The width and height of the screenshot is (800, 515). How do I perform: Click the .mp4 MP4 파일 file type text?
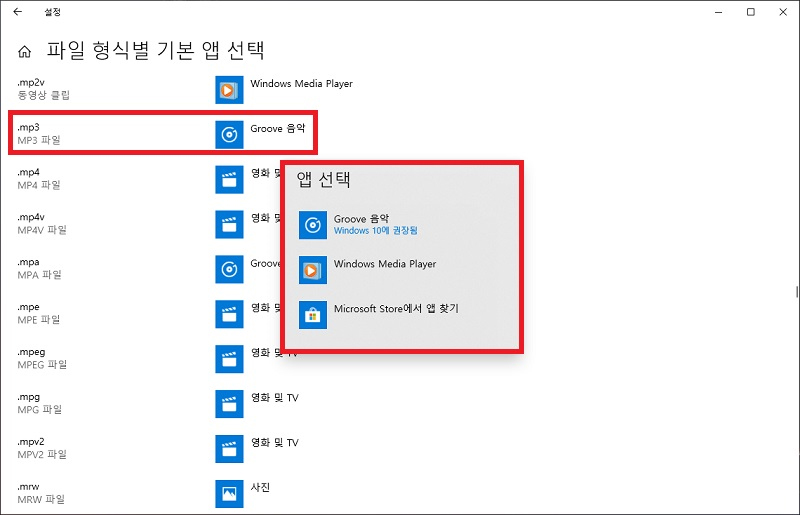coord(39,179)
